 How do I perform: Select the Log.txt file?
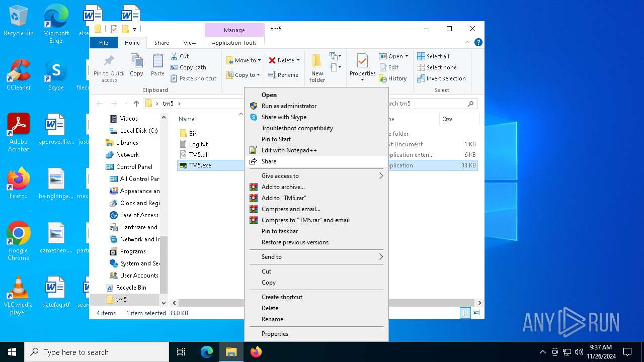tap(198, 144)
